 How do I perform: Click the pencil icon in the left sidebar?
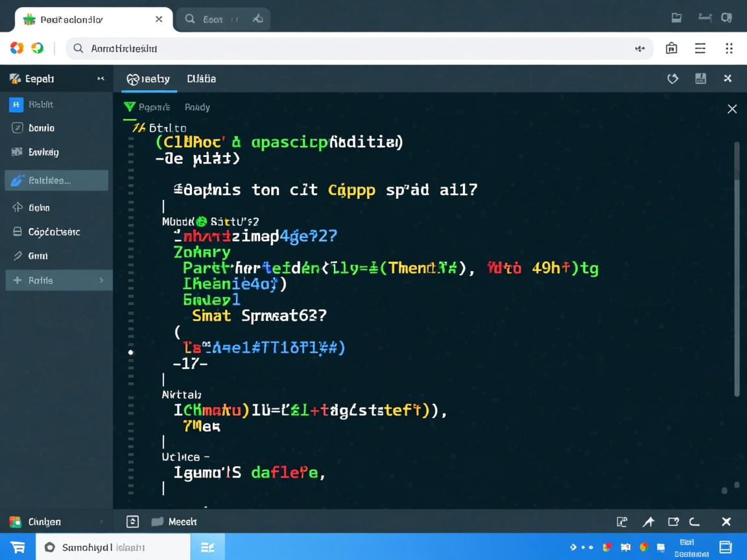coord(18,256)
